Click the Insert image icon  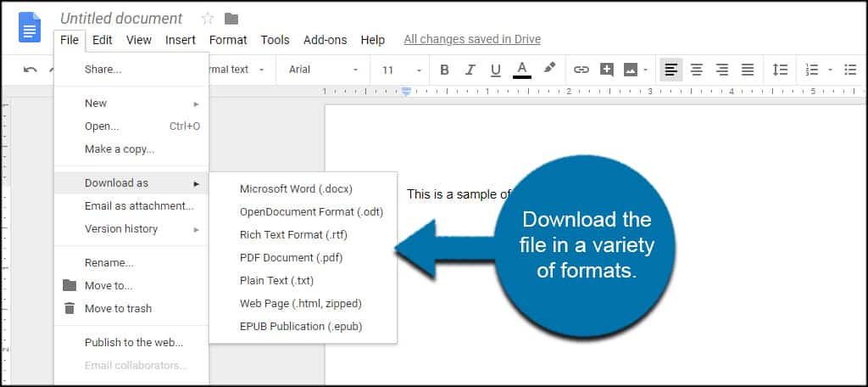631,70
